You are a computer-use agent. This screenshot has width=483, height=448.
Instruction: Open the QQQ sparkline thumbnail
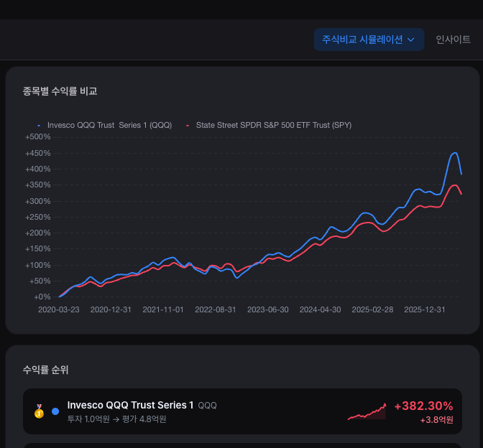[x=367, y=411]
